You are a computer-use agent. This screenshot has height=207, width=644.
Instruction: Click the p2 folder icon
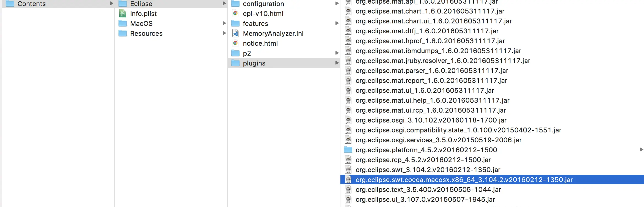(235, 53)
